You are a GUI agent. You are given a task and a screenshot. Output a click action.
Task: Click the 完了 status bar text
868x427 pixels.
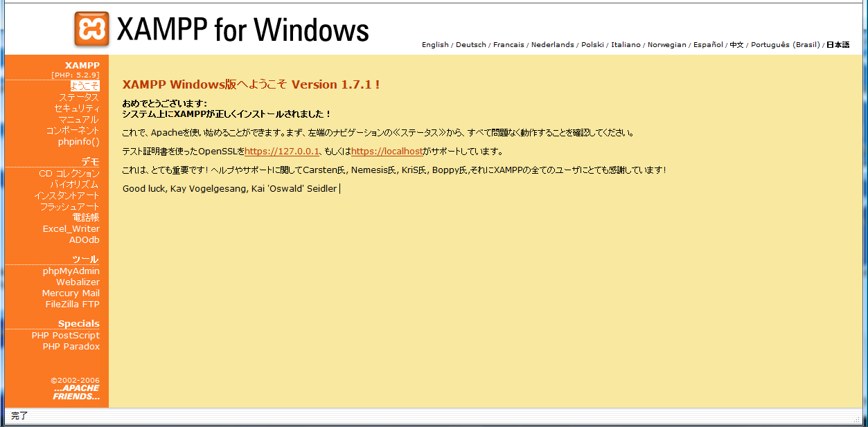point(19,416)
